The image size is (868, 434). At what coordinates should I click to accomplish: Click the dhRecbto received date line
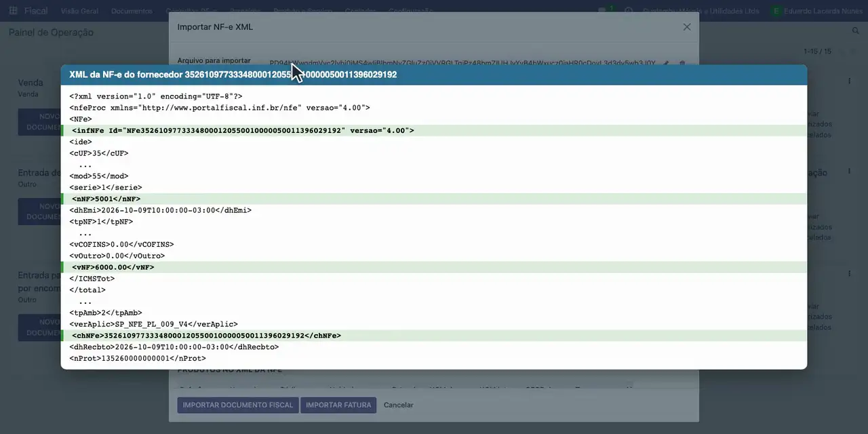(174, 347)
